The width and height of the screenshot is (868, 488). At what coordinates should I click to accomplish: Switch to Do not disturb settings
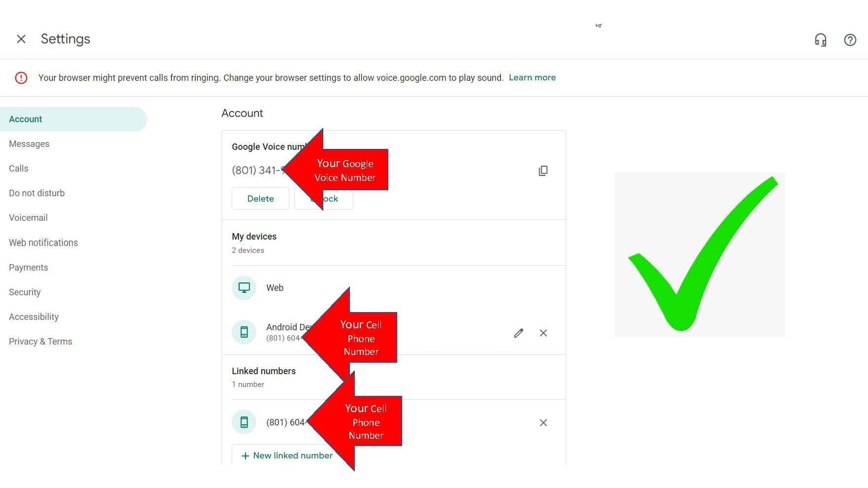[37, 193]
